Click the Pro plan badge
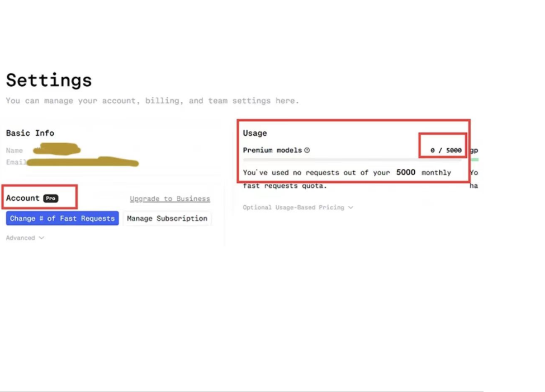The image size is (545, 392). click(51, 199)
